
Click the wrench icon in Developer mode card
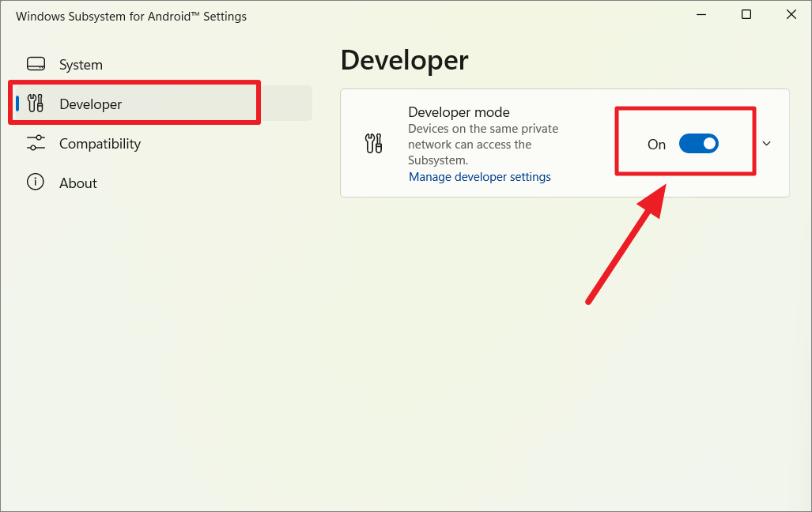(x=373, y=143)
